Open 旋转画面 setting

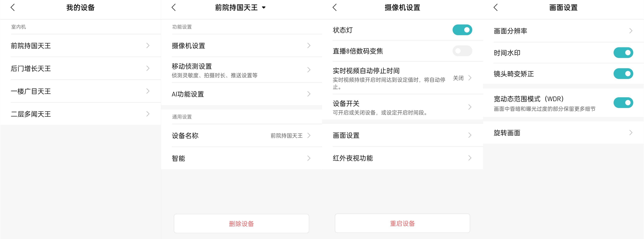pyautogui.click(x=563, y=133)
